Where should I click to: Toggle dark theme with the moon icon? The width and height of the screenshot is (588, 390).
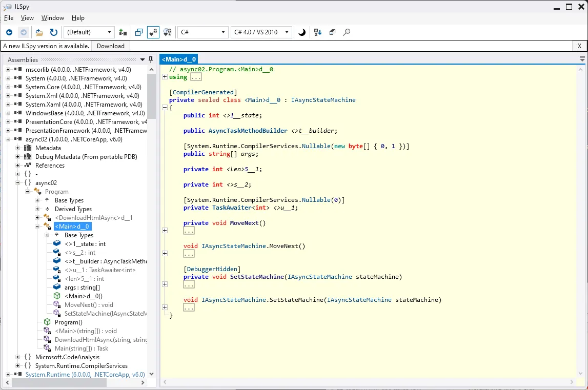click(302, 32)
